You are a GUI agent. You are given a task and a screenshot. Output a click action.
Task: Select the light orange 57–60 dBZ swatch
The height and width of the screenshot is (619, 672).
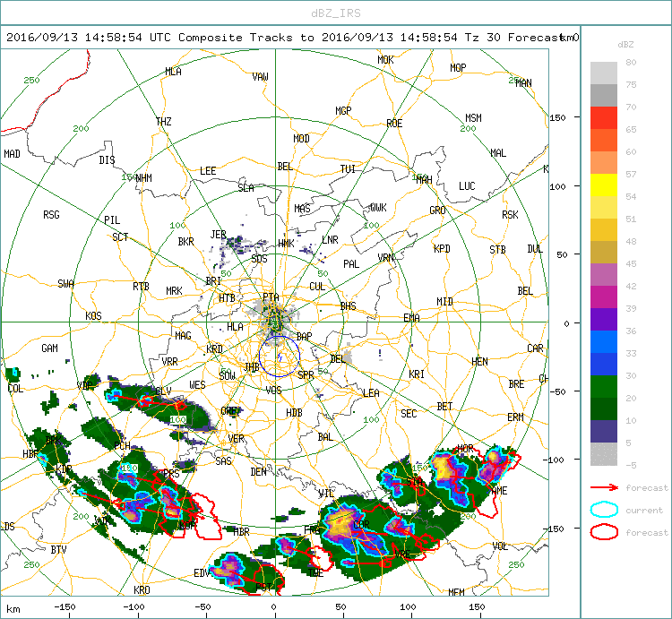tap(604, 163)
